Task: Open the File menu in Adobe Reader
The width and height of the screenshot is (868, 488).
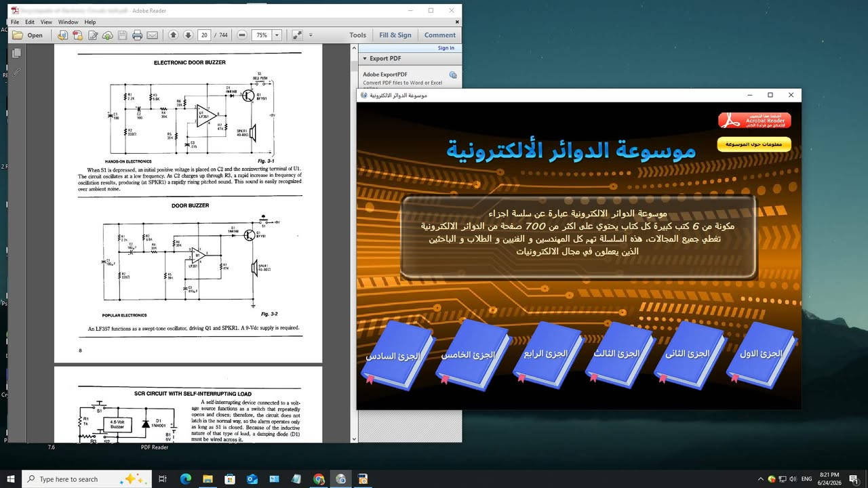Action: click(x=15, y=22)
